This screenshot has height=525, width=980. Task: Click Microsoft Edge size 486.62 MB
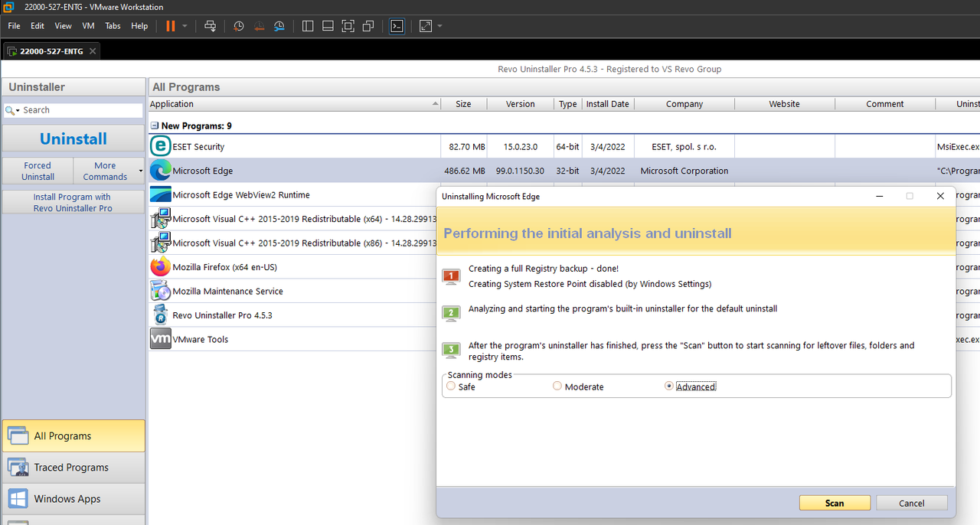point(465,171)
